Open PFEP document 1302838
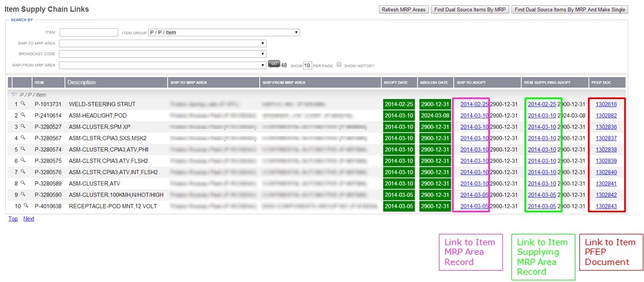This screenshot has width=644, height=282. pyautogui.click(x=606, y=149)
